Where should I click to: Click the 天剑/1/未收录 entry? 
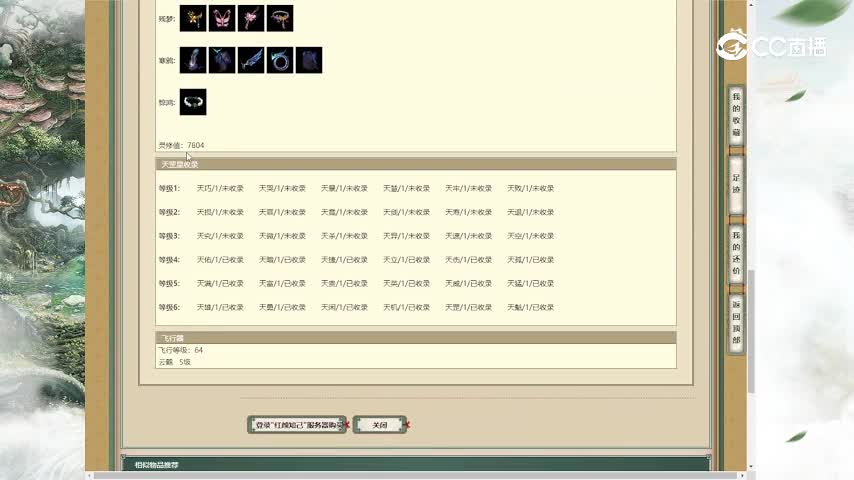click(406, 212)
